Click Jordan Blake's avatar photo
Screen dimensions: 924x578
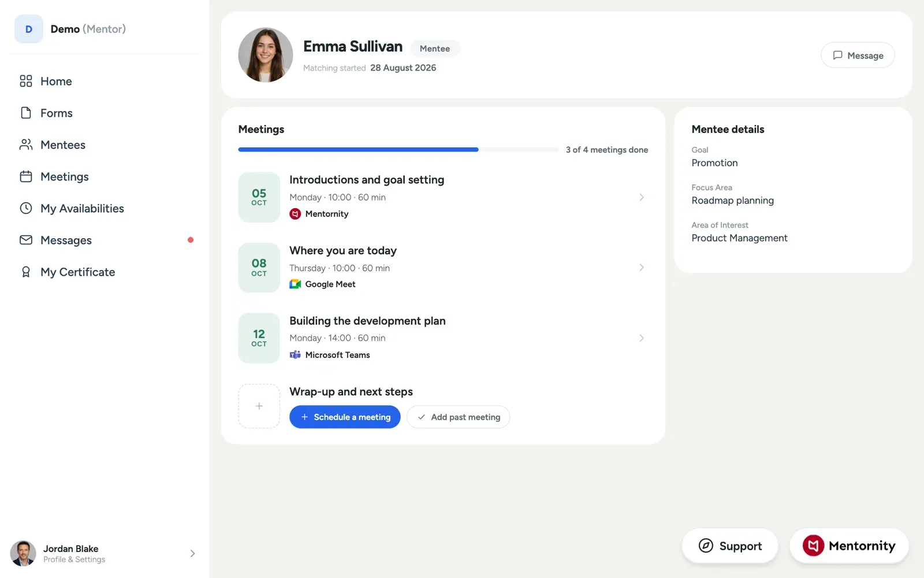(x=23, y=554)
